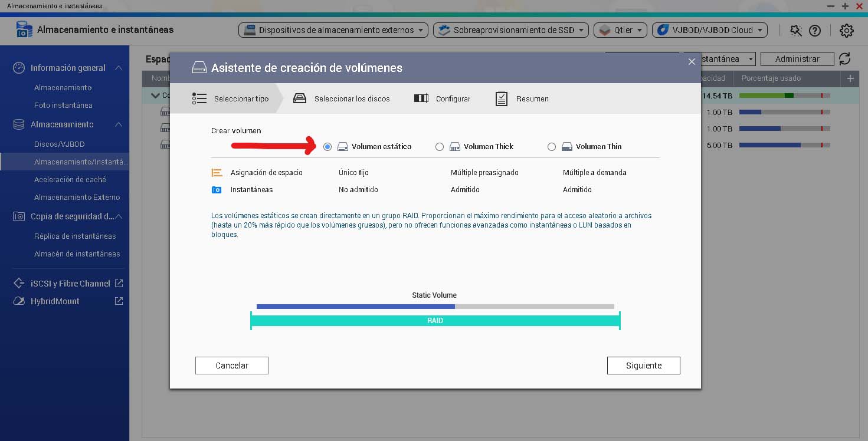Open iSCSI y Fibre Channel external link icon
The height and width of the screenshot is (441, 868).
click(x=119, y=284)
